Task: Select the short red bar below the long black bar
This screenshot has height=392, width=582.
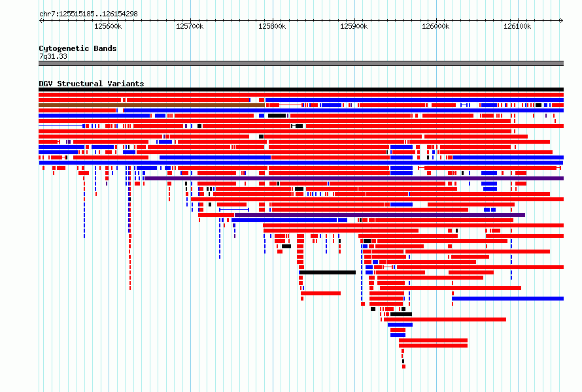Action: point(320,293)
